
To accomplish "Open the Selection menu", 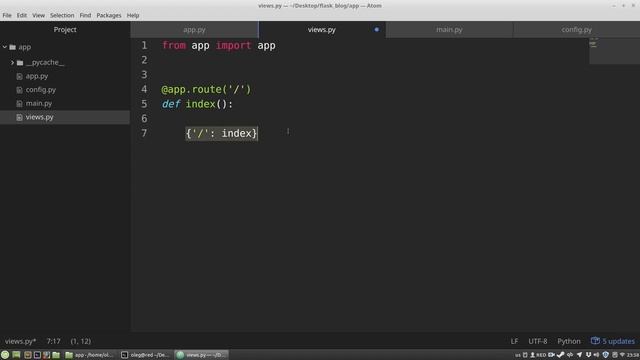I will (62, 15).
